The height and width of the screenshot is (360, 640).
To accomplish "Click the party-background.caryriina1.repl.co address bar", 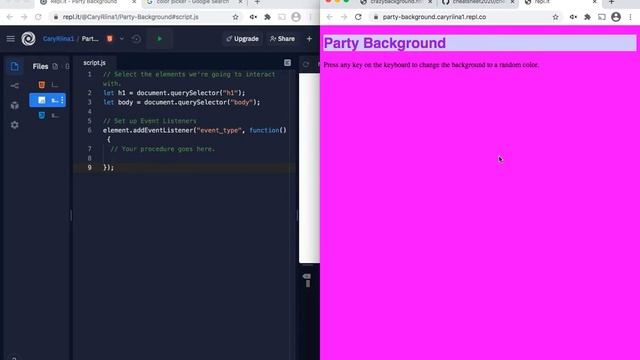I will click(x=434, y=17).
